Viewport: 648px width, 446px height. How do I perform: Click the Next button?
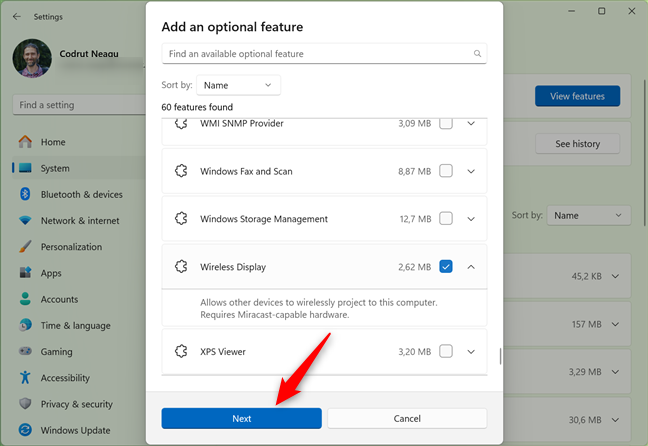241,418
